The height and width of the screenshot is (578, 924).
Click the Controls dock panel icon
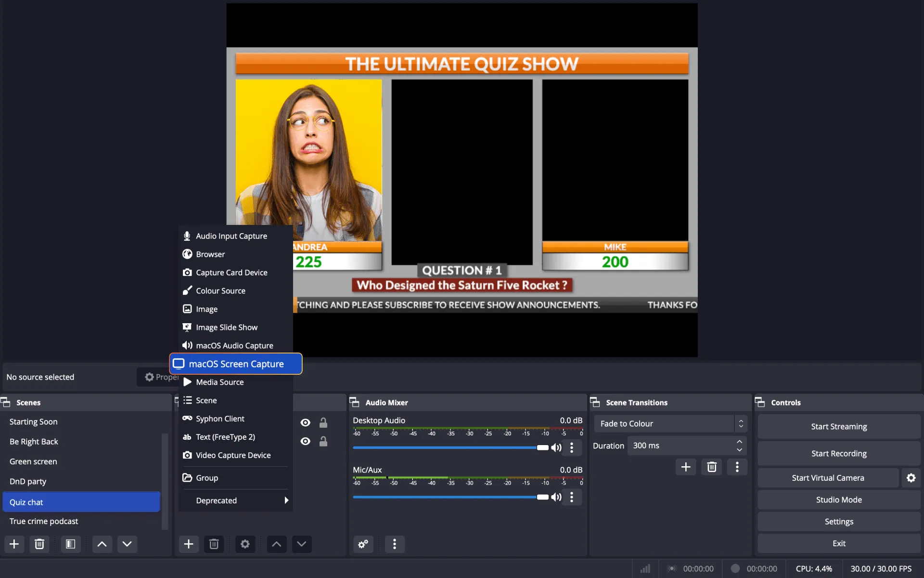click(760, 402)
